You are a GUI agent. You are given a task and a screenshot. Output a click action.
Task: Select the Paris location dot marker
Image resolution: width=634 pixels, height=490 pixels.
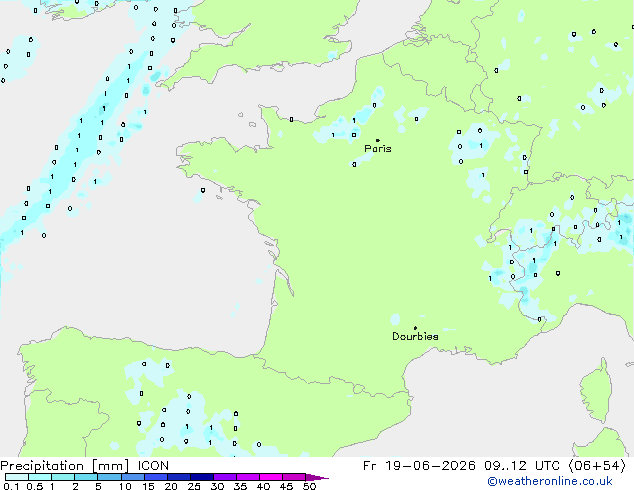pos(378,140)
